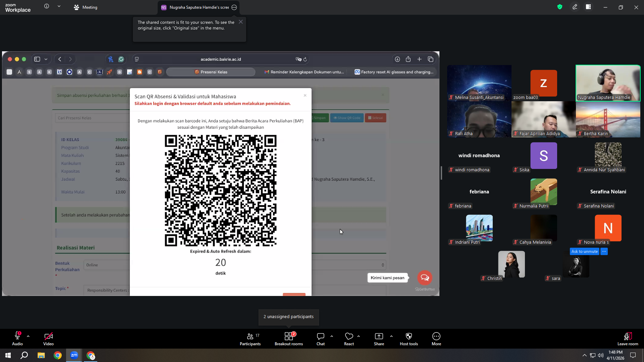Image resolution: width=644 pixels, height=362 pixels.
Task: Expand the audio settings arrow
Action: (x=28, y=336)
